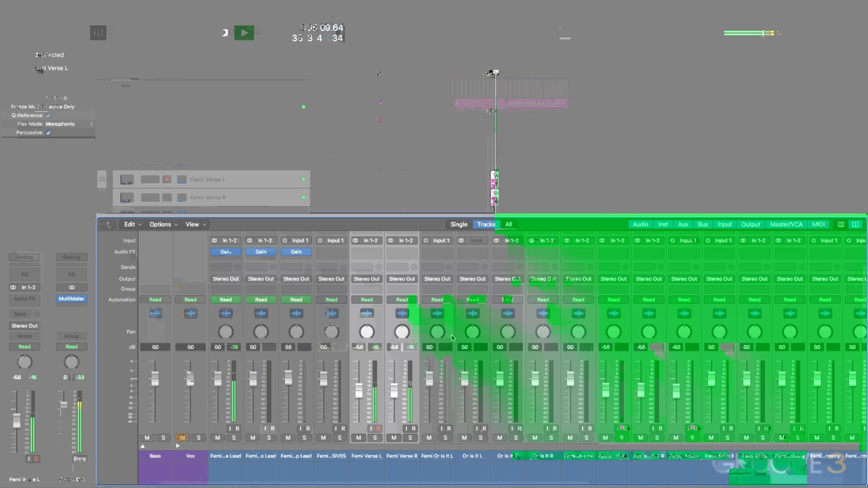Enable record on Femi Verse L strip

(x=378, y=428)
